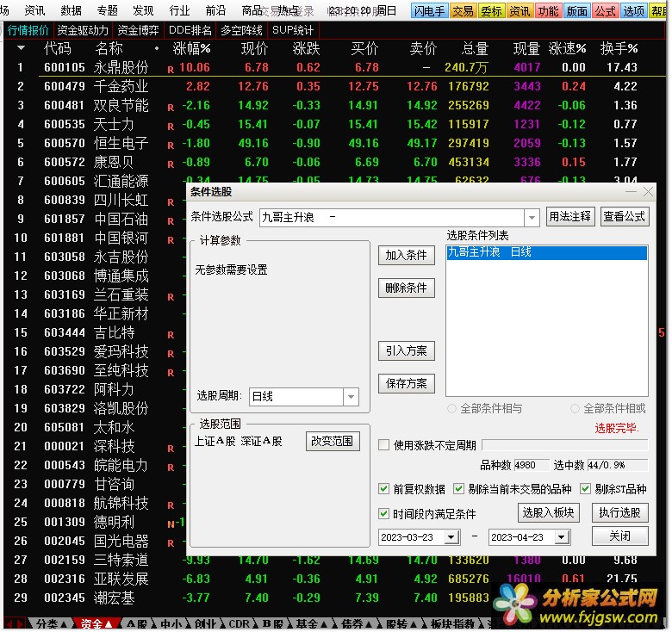
Task: Open the 公式 toolbar button
Action: point(605,10)
